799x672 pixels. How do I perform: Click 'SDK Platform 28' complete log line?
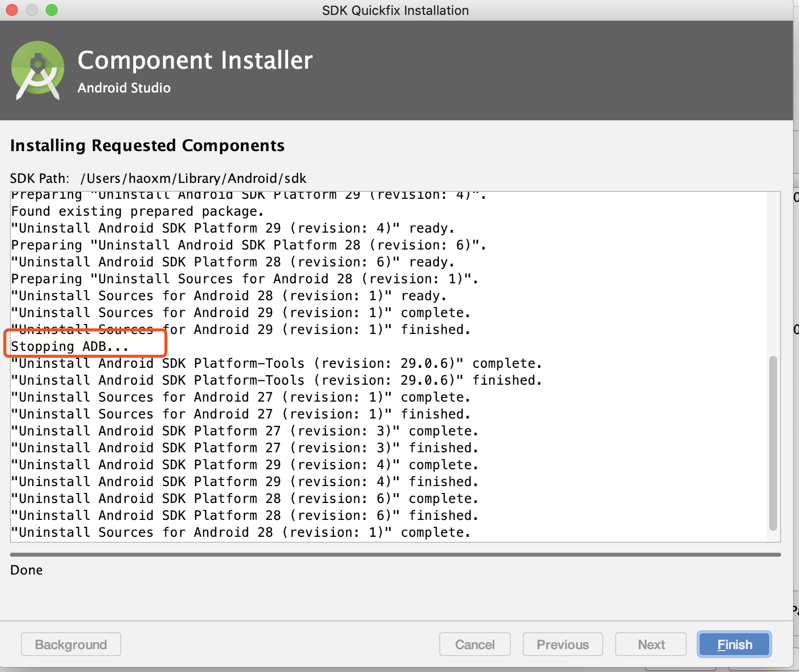[245, 499]
